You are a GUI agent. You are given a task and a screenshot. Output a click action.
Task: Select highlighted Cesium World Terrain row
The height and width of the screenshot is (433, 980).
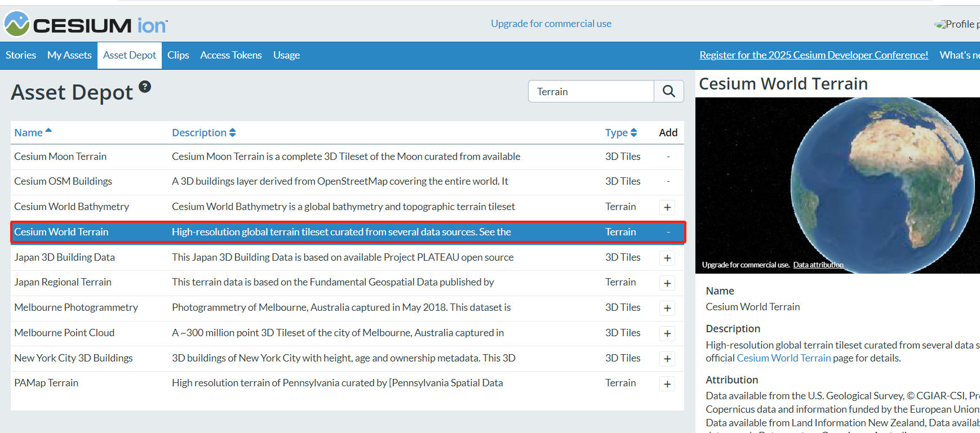(x=347, y=232)
